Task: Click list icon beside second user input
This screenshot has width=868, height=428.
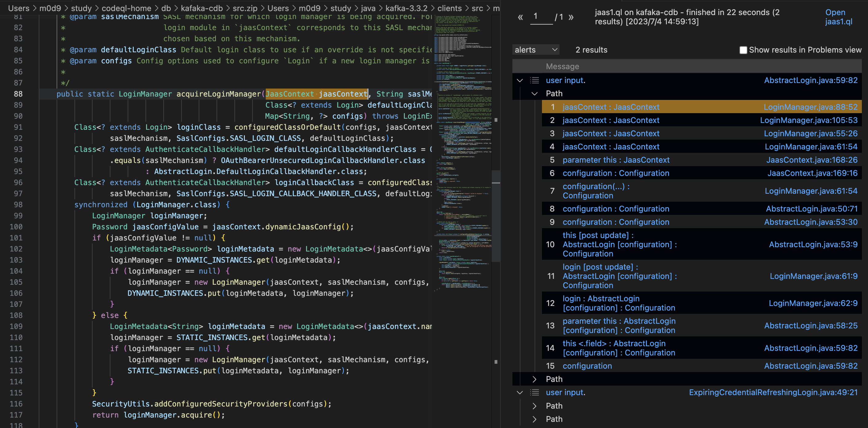Action: [534, 392]
